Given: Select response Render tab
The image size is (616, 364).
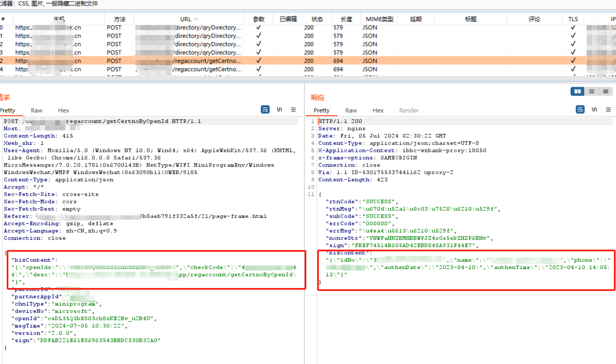Looking at the screenshot, I should [x=409, y=110].
